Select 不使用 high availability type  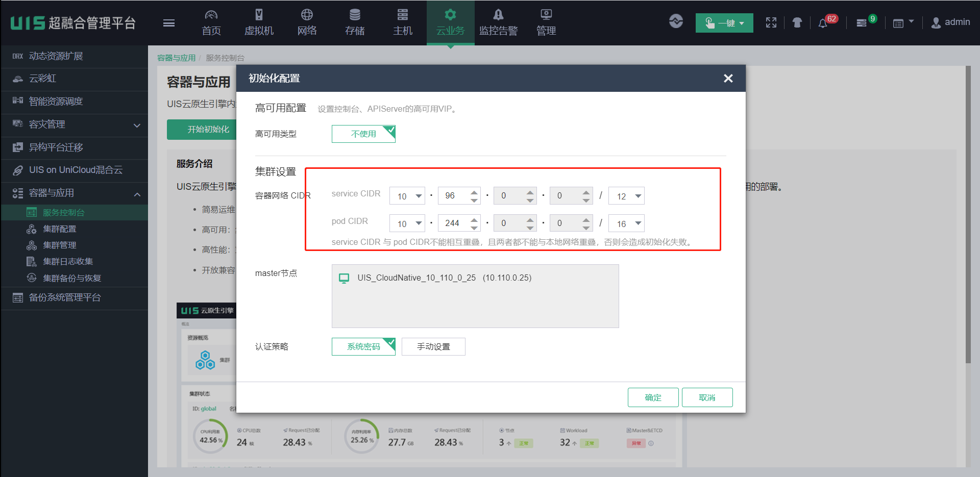point(363,134)
